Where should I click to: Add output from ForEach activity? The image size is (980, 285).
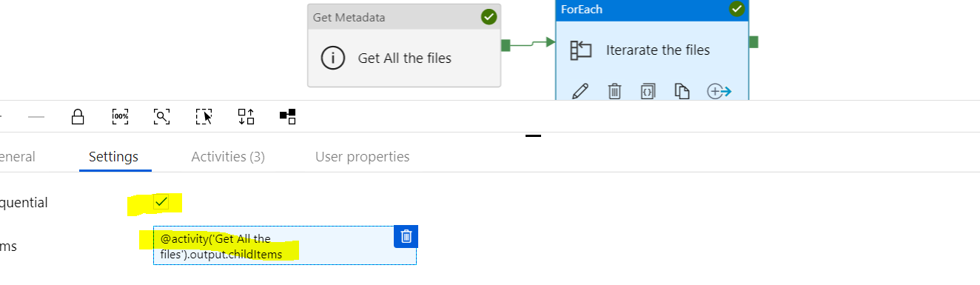(719, 91)
